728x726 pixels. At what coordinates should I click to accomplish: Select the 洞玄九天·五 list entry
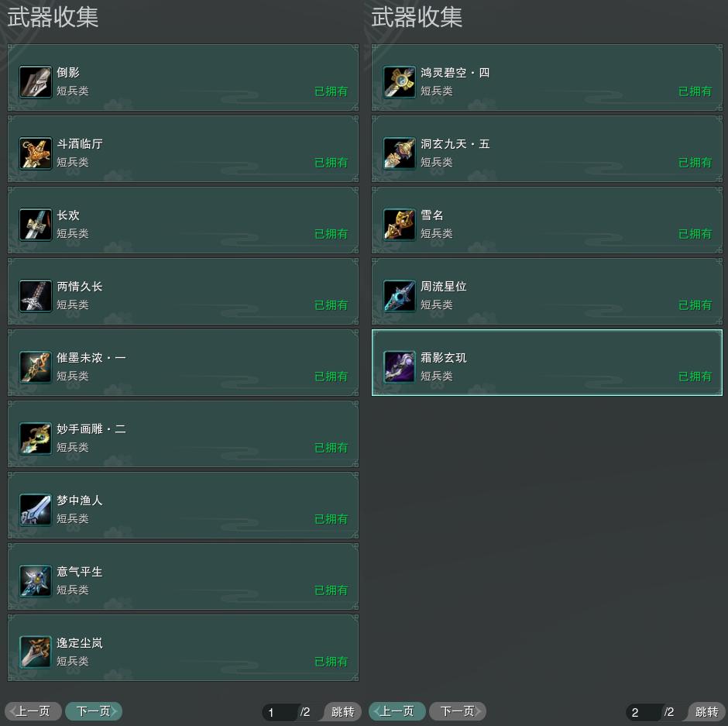pyautogui.click(x=547, y=149)
